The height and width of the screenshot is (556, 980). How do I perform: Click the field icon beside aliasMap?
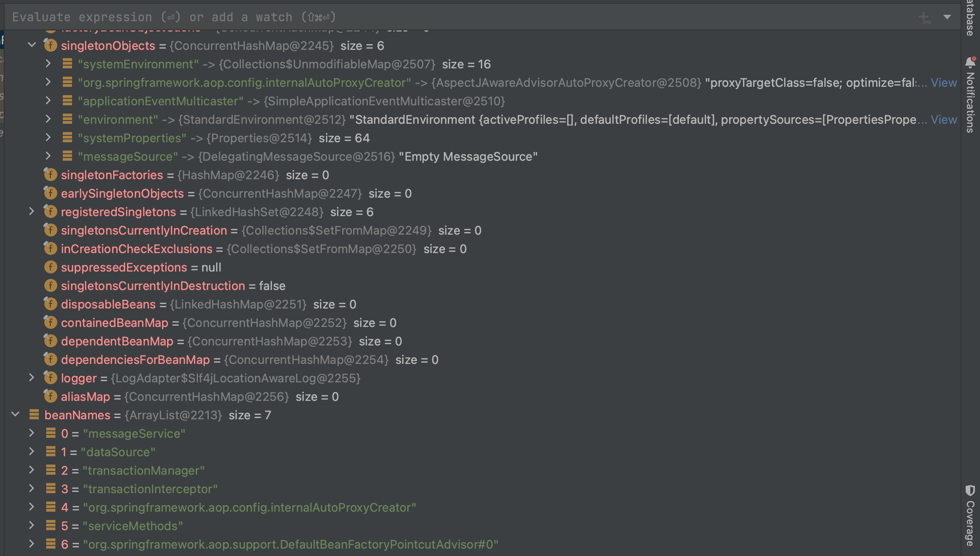(50, 397)
